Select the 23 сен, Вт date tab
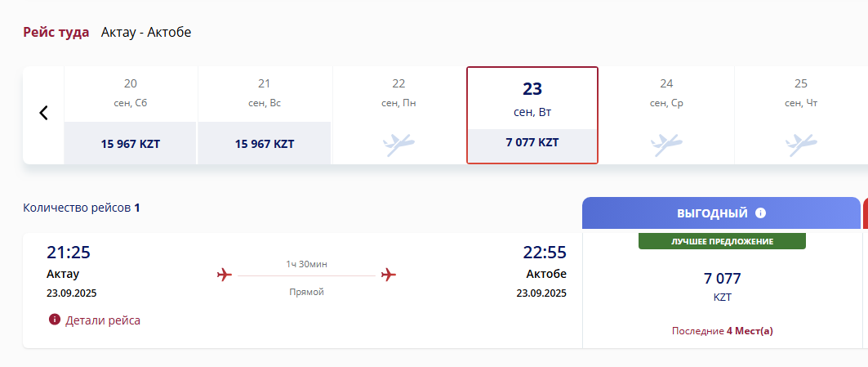The height and width of the screenshot is (367, 868). [x=532, y=115]
